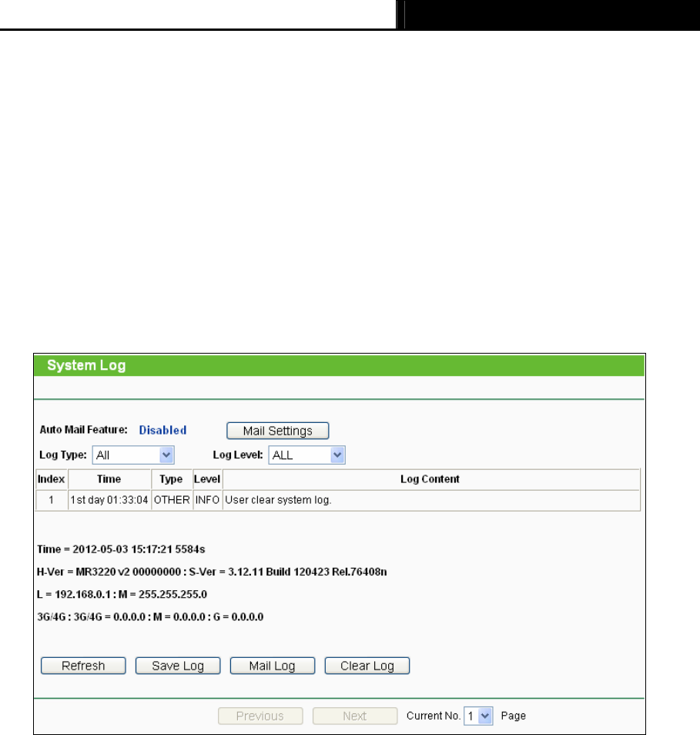Click the Save Log button
Screen dimensions: 700x735
coord(178,666)
